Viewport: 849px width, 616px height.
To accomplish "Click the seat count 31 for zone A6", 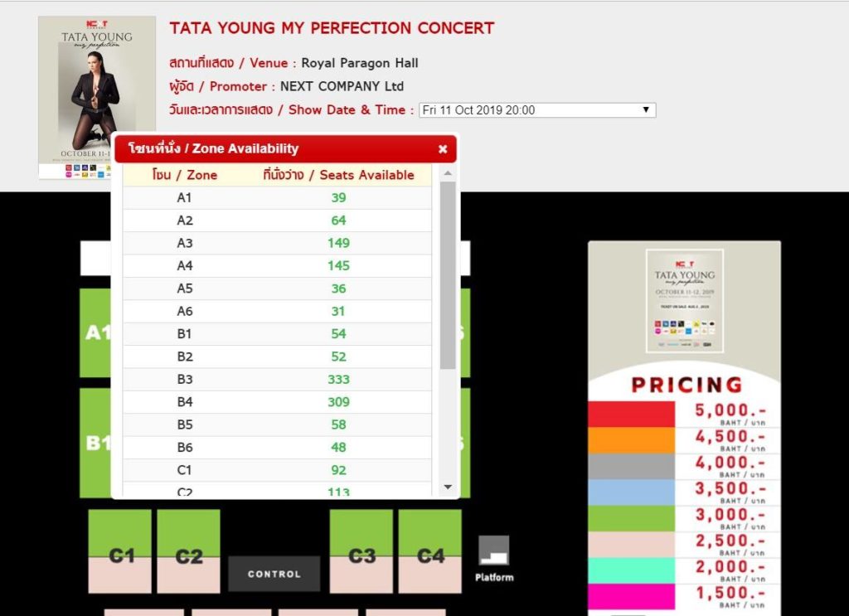I will pyautogui.click(x=338, y=311).
